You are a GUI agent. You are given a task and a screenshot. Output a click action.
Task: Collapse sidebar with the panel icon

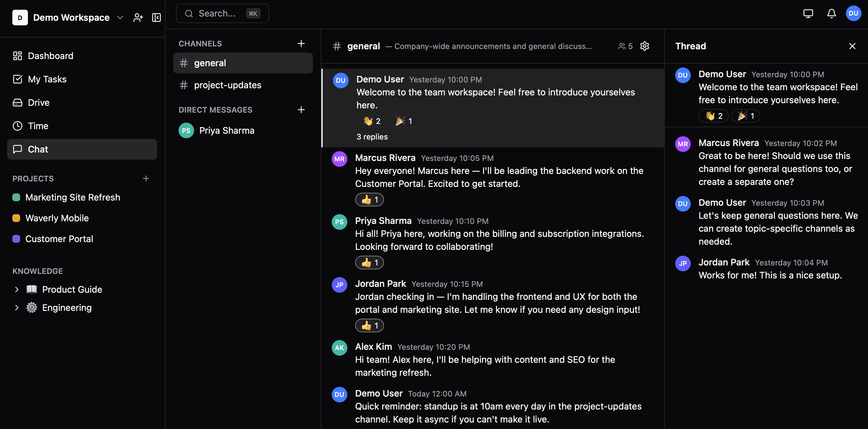156,18
